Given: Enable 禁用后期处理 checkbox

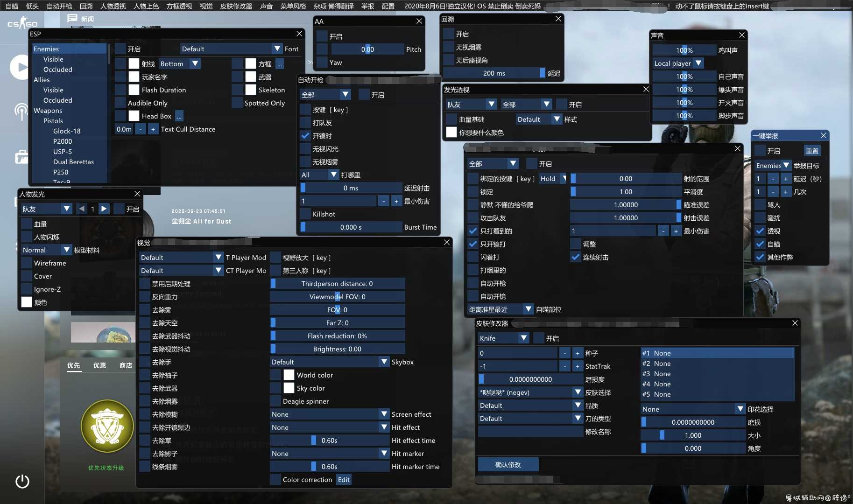Looking at the screenshot, I should [x=145, y=284].
